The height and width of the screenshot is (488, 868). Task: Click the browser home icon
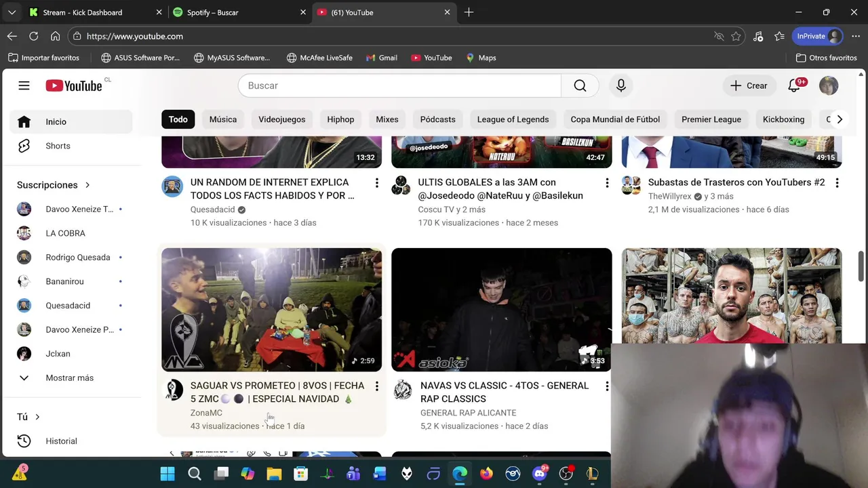[56, 37]
